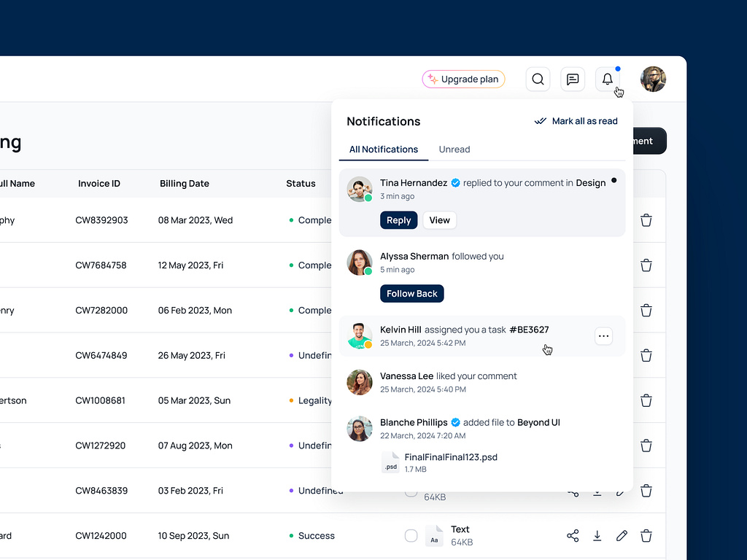Viewport: 747px width, 560px height.
Task: Click the chat messages icon
Action: [x=573, y=79]
